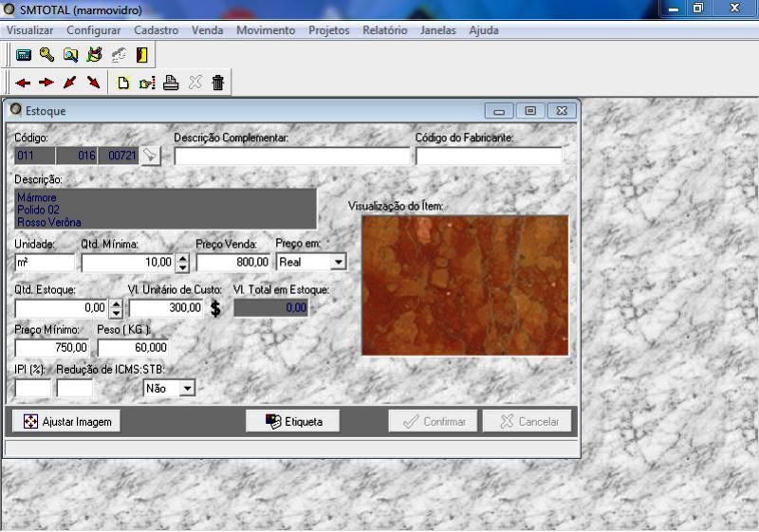Click the SMTOTAL application title icon
The image size is (759, 532).
click(x=9, y=9)
